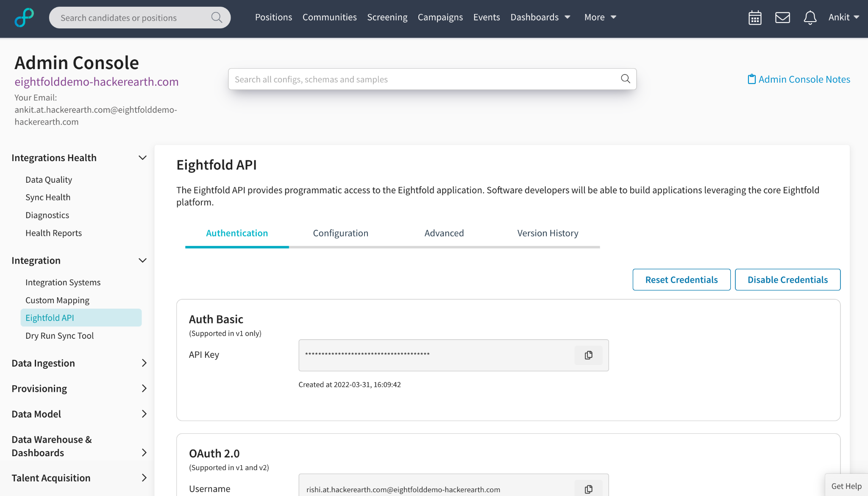The height and width of the screenshot is (496, 868).
Task: Collapse the Integration section chevron
Action: pyautogui.click(x=143, y=260)
